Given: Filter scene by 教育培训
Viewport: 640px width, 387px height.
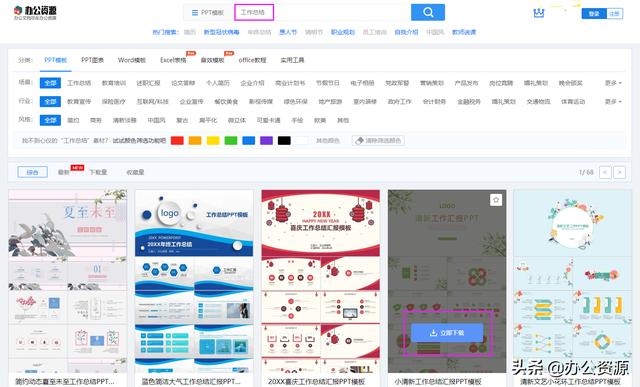Looking at the screenshot, I should click(x=114, y=83).
